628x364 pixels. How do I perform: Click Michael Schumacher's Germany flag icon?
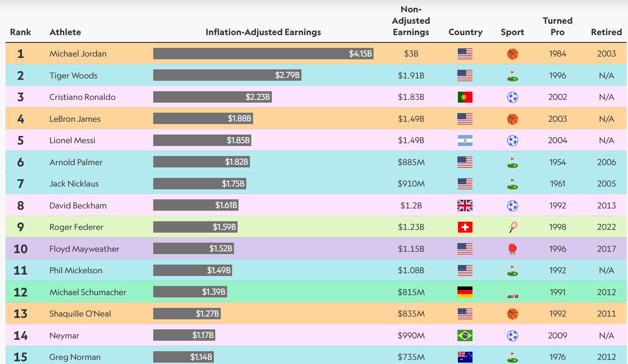point(465,292)
